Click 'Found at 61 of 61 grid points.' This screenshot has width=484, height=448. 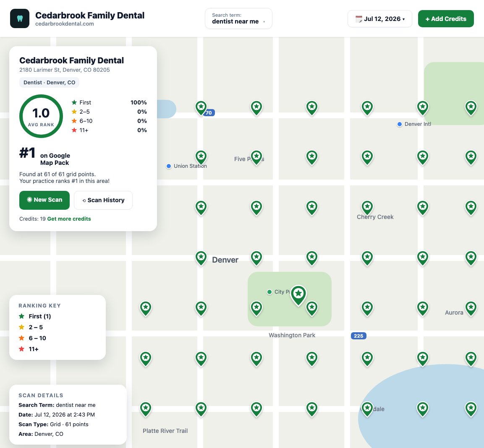click(x=58, y=175)
